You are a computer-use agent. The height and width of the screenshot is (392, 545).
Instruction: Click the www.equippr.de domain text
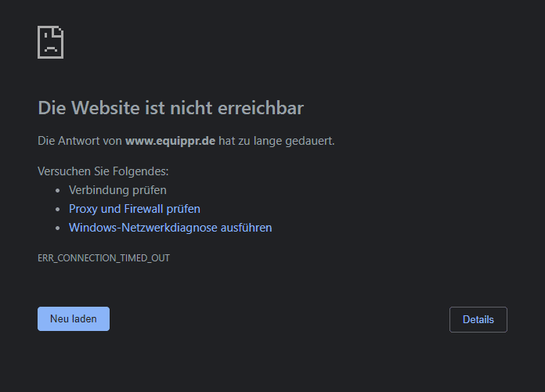171,141
